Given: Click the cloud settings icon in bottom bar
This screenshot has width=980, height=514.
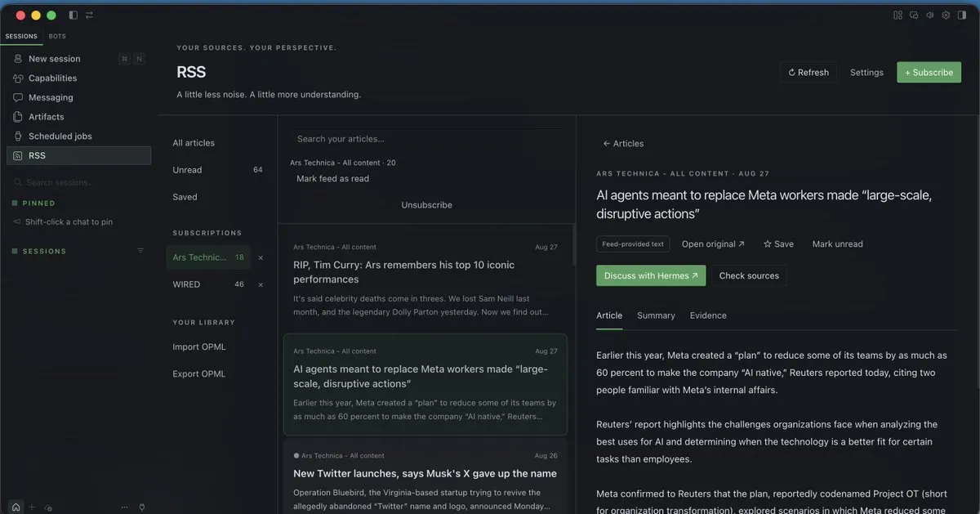Looking at the screenshot, I should pyautogui.click(x=48, y=507).
